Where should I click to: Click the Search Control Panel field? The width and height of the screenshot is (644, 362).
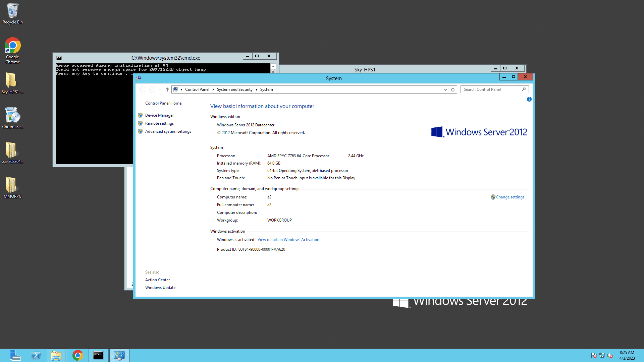(491, 89)
